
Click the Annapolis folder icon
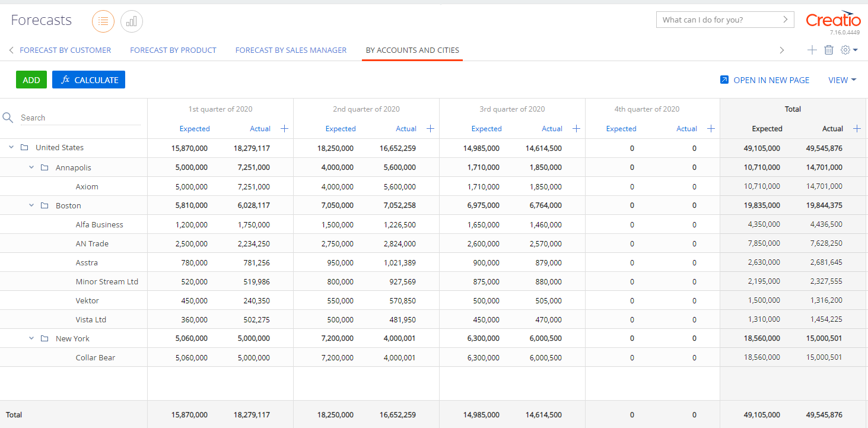[44, 167]
